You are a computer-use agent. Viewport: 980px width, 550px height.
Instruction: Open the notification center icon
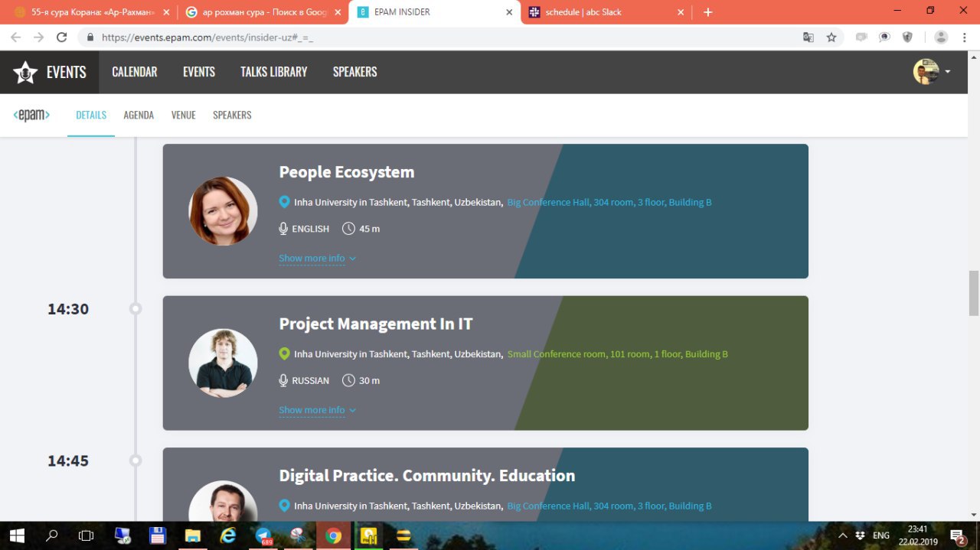[x=957, y=535]
